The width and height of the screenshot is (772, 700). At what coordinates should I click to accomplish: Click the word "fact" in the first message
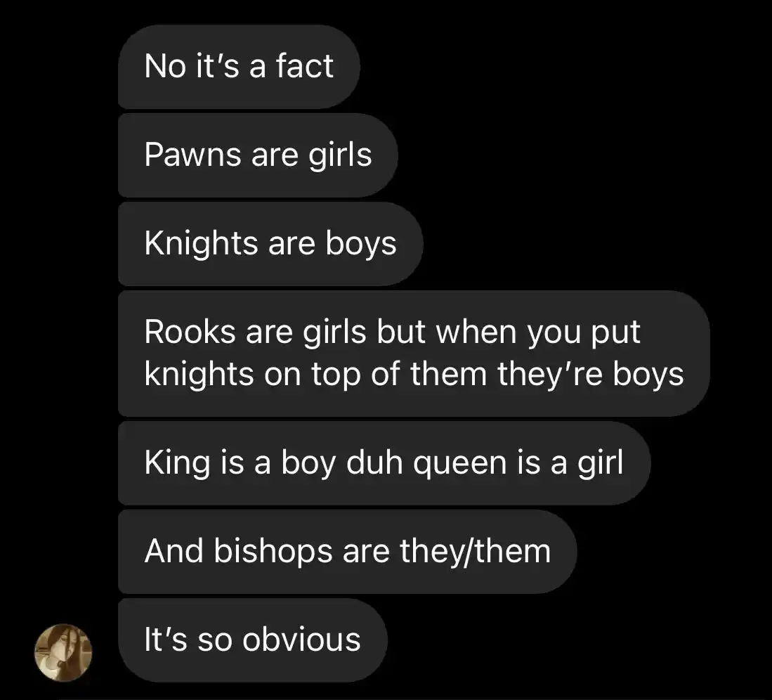(x=304, y=66)
